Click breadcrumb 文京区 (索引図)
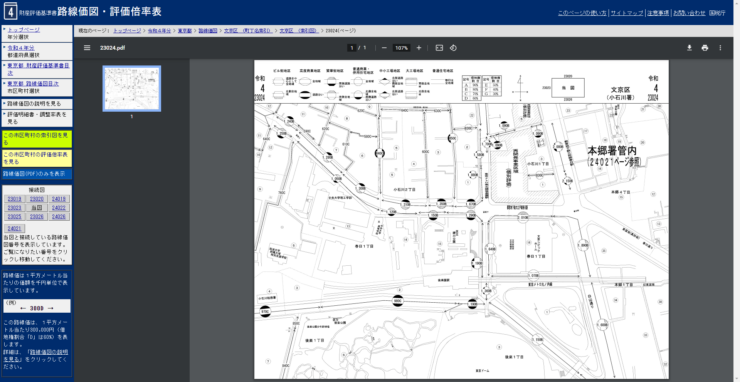This screenshot has width=740, height=382. [298, 31]
